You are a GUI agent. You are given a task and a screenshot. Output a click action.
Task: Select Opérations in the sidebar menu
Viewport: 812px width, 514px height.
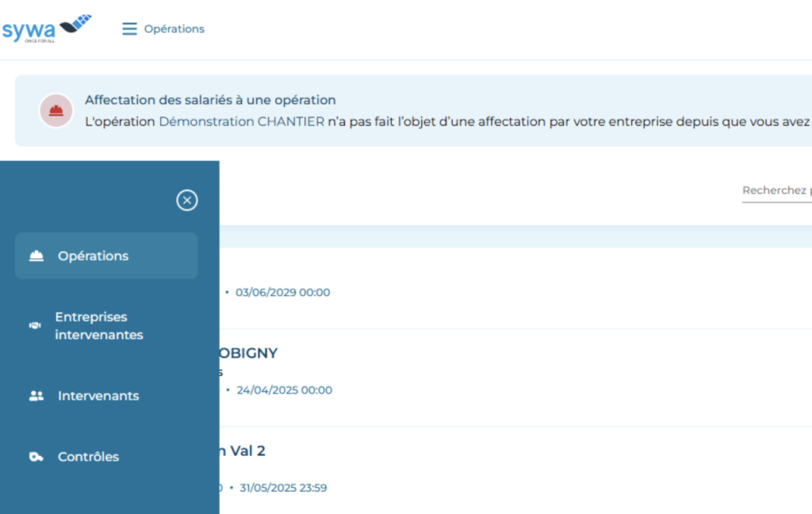tap(93, 255)
